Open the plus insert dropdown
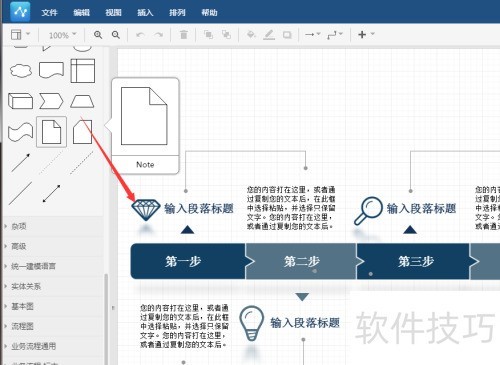Screen dimensions: 500x365 tap(366, 34)
